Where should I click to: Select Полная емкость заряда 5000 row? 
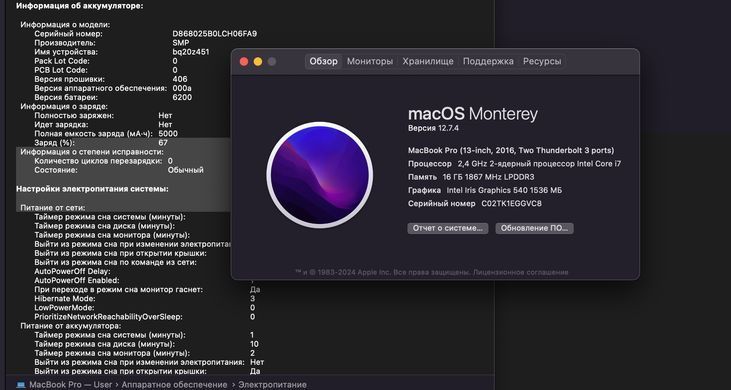[106, 134]
